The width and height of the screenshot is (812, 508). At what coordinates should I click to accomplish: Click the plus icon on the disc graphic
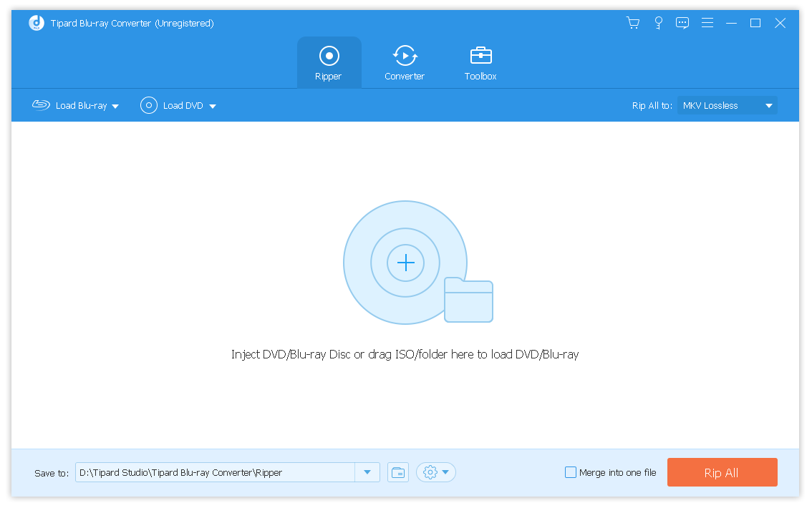tap(405, 263)
